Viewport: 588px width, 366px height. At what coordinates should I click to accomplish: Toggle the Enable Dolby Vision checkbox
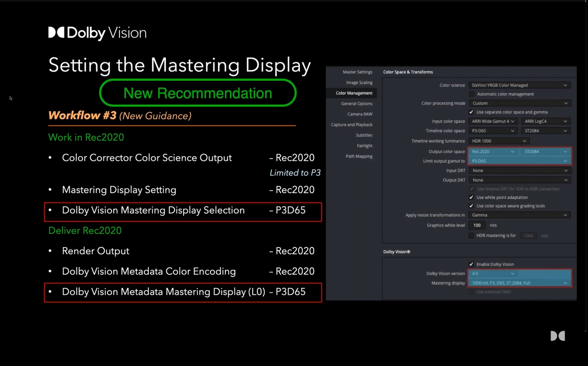[x=471, y=264]
